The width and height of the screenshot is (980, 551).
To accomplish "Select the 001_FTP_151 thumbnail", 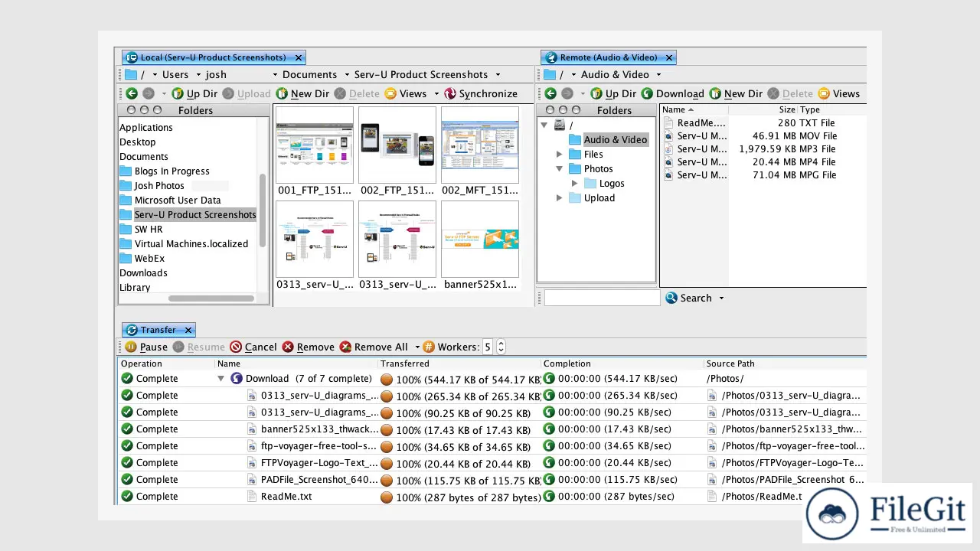I will pos(315,152).
